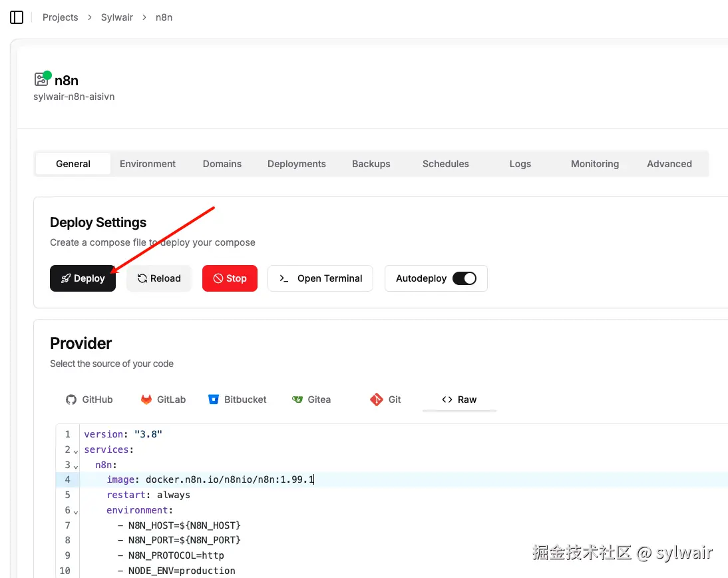Select the Git provider tab
728x578 pixels.
click(385, 400)
